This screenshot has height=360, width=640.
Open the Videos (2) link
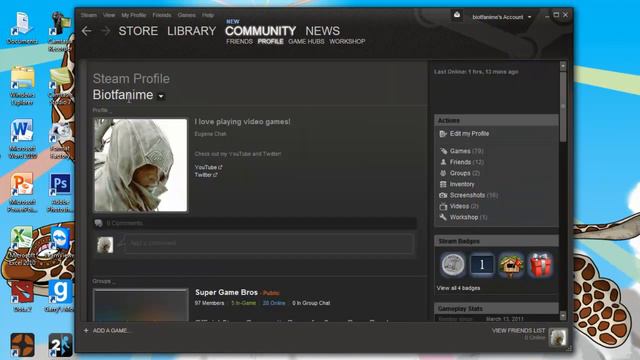464,206
